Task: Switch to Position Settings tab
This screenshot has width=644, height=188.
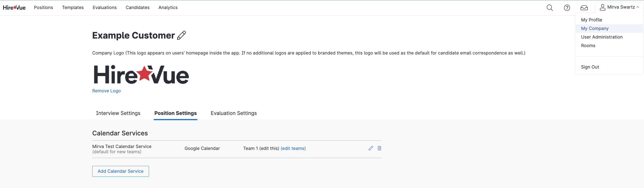Action: tap(175, 113)
